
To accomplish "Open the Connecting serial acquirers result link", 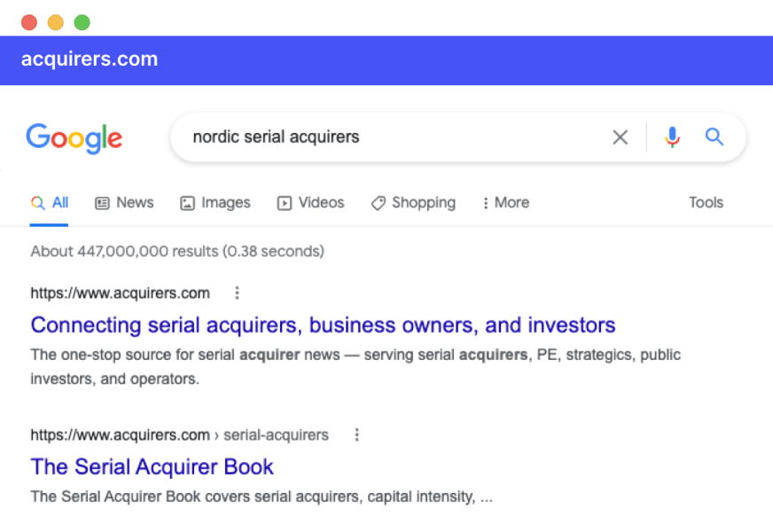I will click(x=323, y=325).
